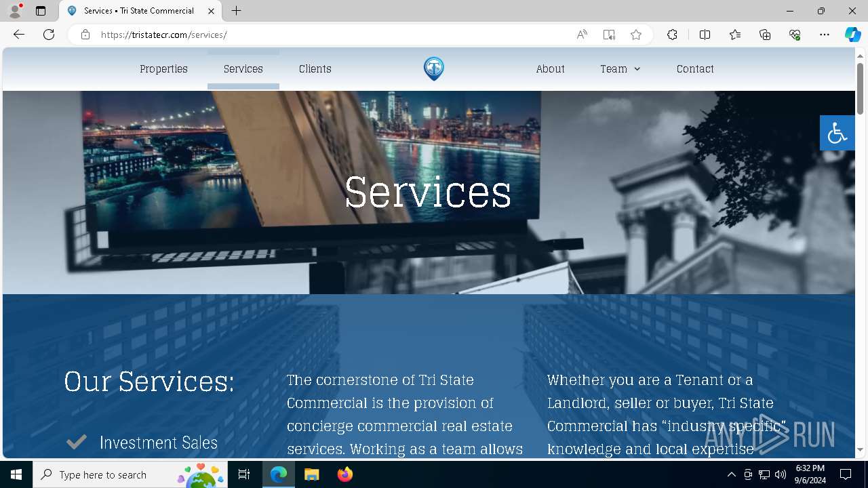Open the Contact nav link
The width and height of the screenshot is (868, 488).
click(695, 69)
